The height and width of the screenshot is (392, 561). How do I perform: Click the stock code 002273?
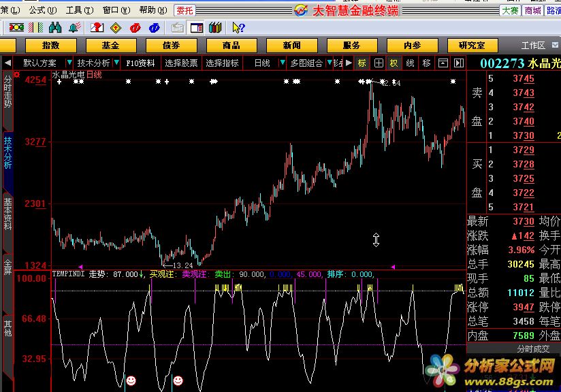tap(502, 63)
